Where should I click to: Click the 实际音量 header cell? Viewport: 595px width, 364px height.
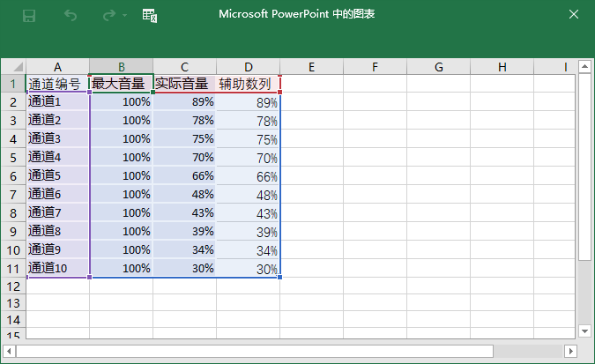point(185,84)
